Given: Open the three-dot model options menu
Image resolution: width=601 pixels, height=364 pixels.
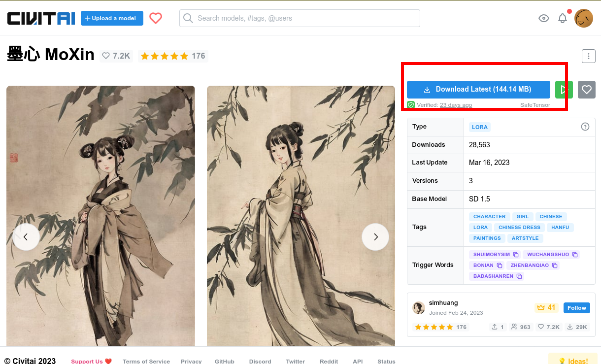Looking at the screenshot, I should click(x=589, y=56).
